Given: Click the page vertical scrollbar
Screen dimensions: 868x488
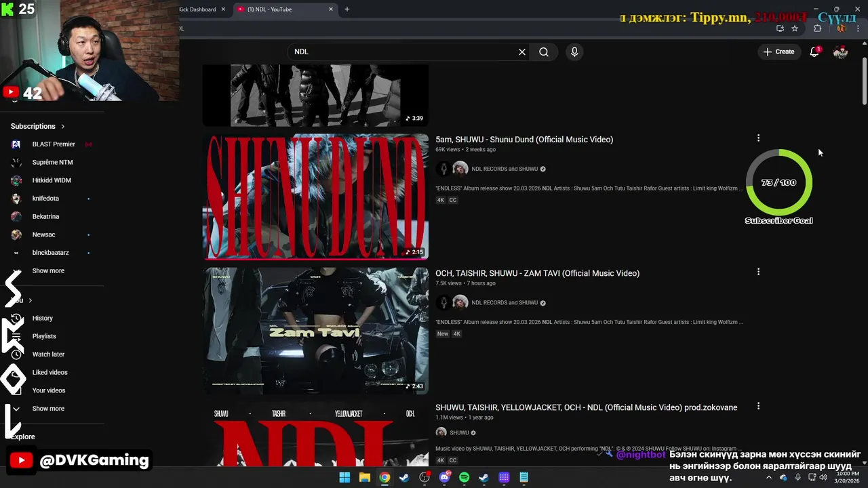Looking at the screenshot, I should click(x=864, y=81).
